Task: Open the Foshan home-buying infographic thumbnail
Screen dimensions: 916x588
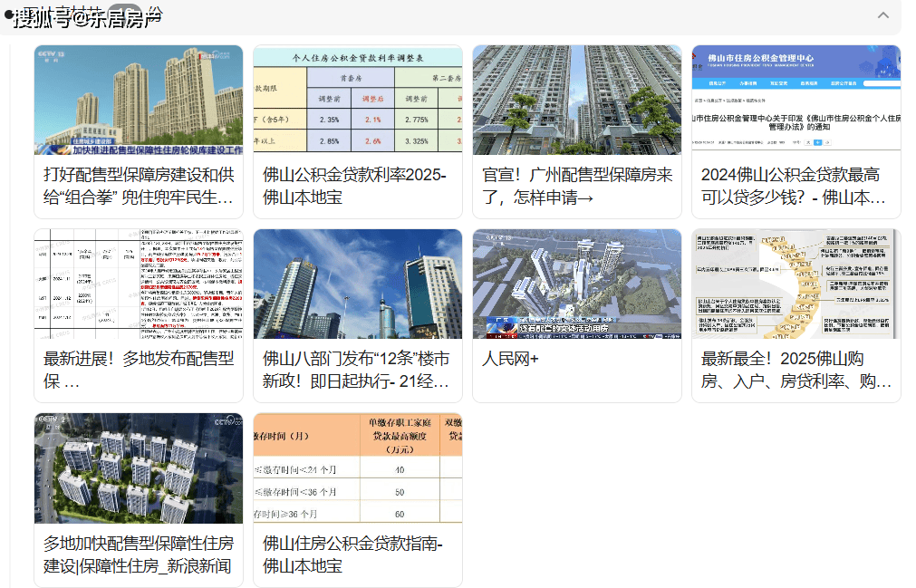Action: 796,284
